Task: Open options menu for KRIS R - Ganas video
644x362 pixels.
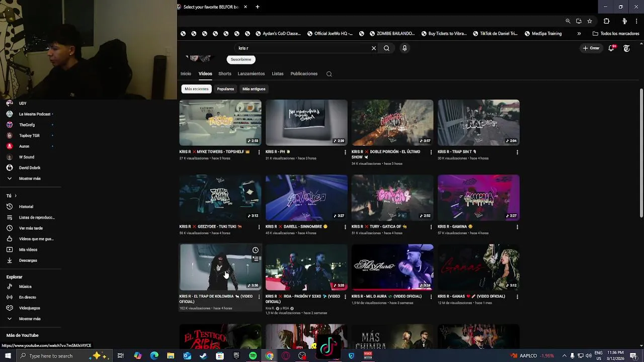Action: (517, 297)
